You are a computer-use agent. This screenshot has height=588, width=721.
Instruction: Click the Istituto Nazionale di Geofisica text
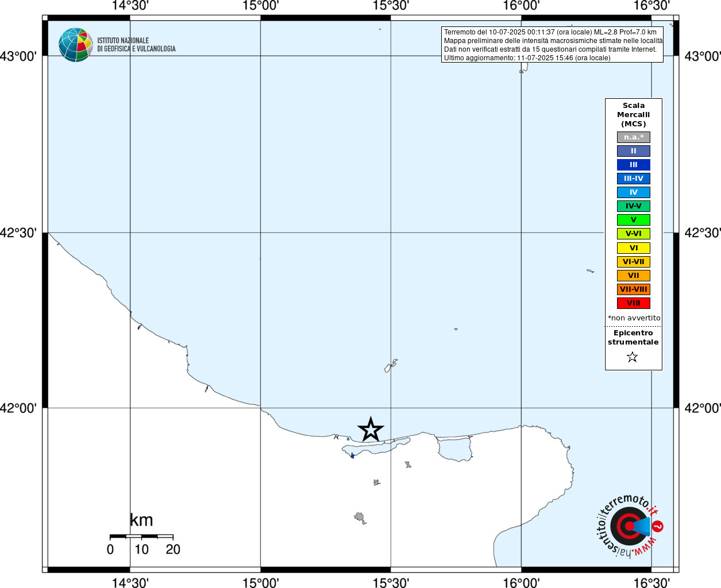[136, 45]
